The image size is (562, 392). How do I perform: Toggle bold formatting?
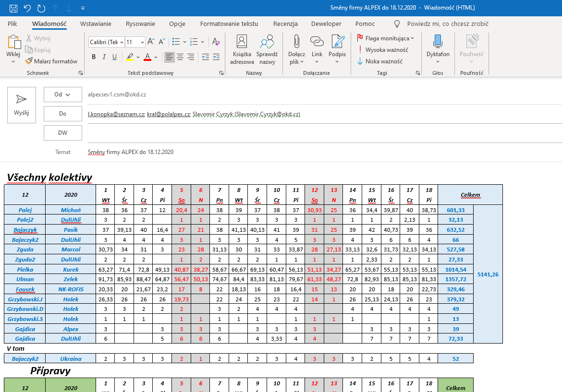click(x=94, y=57)
